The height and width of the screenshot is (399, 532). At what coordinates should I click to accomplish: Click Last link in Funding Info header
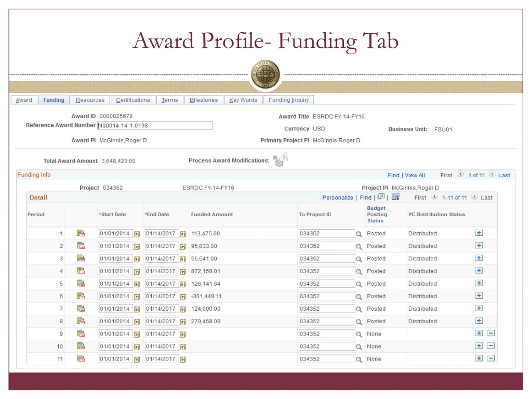[504, 175]
